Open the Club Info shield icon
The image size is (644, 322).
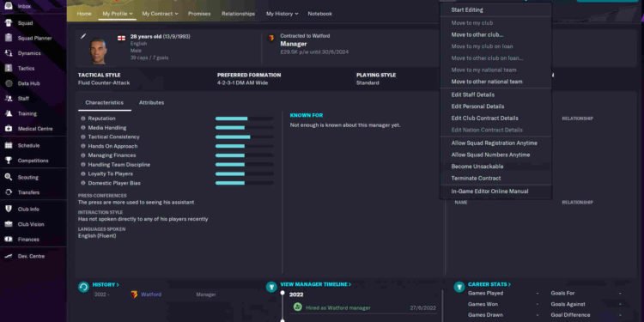[9, 209]
